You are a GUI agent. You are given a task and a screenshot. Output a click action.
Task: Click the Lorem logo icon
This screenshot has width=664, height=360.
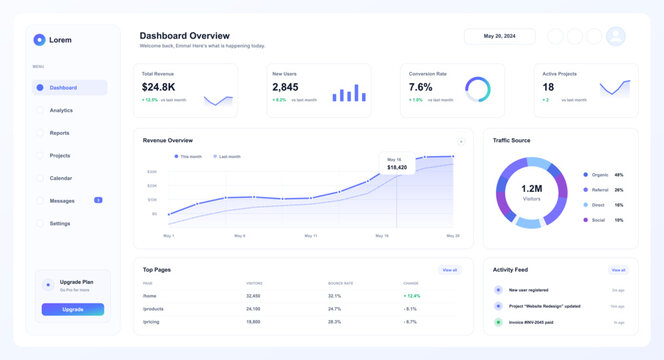(39, 40)
